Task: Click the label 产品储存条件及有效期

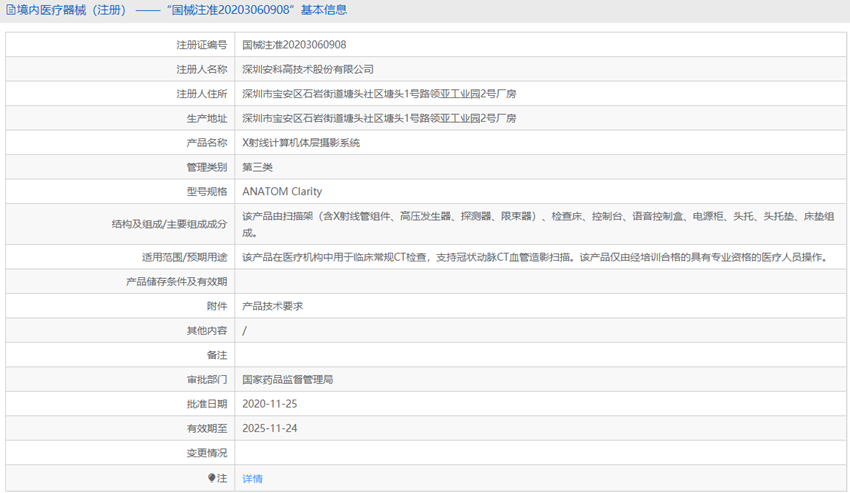Action: pos(177,281)
